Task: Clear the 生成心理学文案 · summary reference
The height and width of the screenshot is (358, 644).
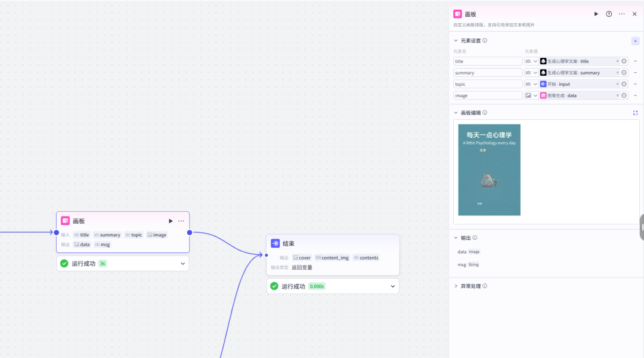Action: tap(617, 73)
